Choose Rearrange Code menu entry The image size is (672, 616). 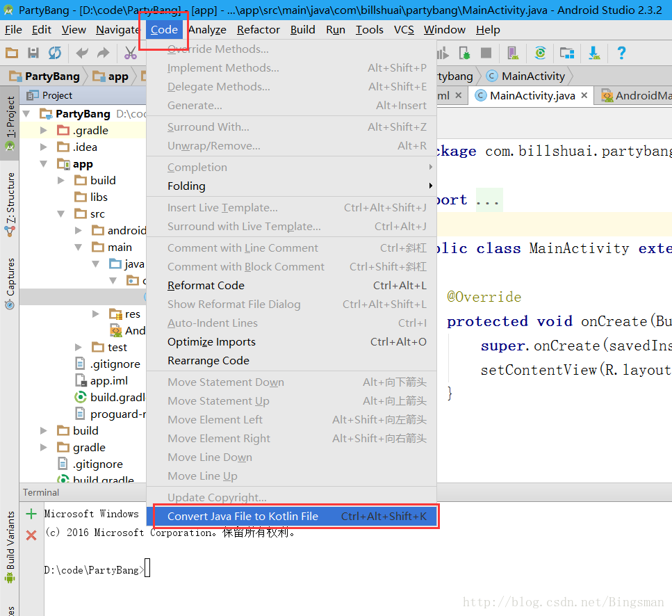291,361
